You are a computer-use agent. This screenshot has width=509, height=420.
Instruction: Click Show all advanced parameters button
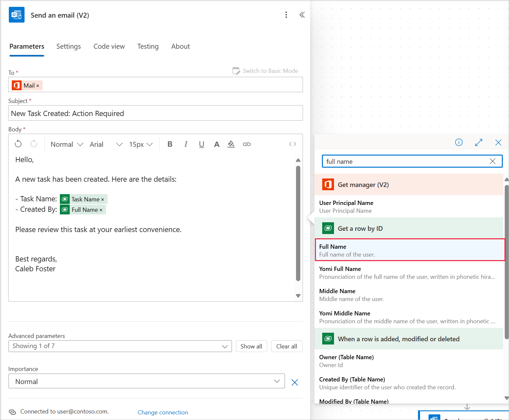(251, 346)
